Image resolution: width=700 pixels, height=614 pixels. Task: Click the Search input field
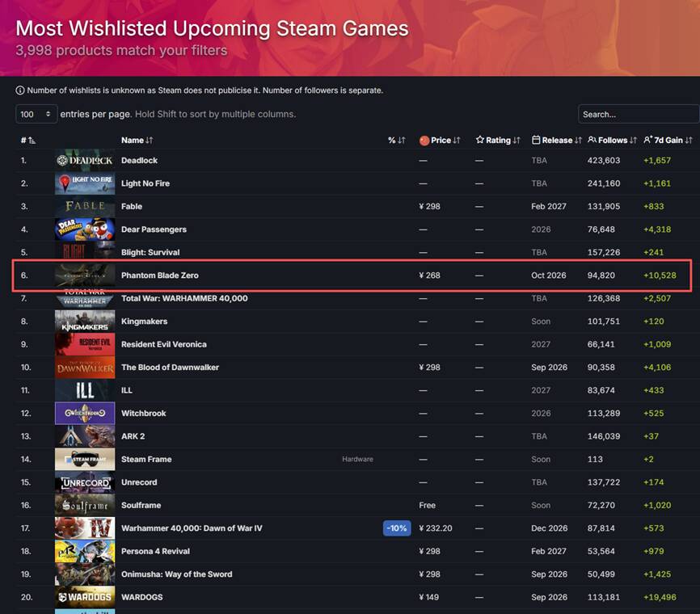(x=639, y=114)
